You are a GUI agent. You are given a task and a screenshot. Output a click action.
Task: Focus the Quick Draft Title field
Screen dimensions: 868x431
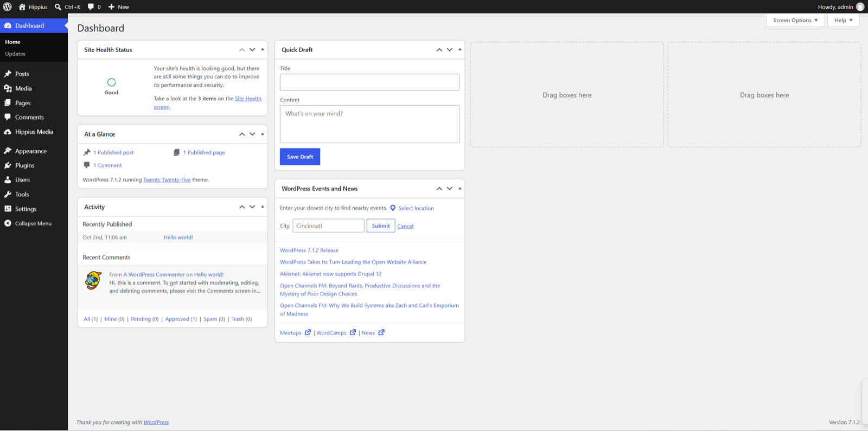tap(369, 82)
